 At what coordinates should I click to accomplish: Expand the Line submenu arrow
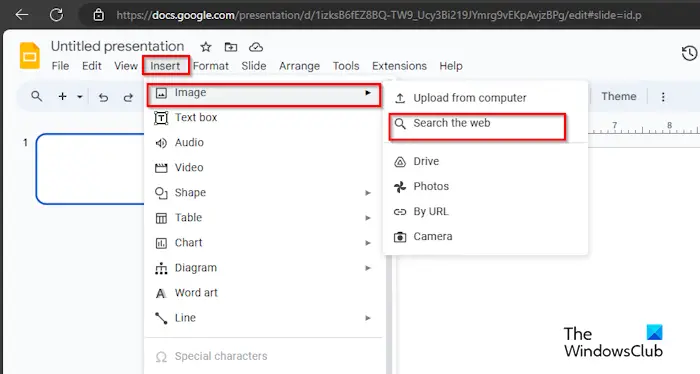tap(368, 318)
